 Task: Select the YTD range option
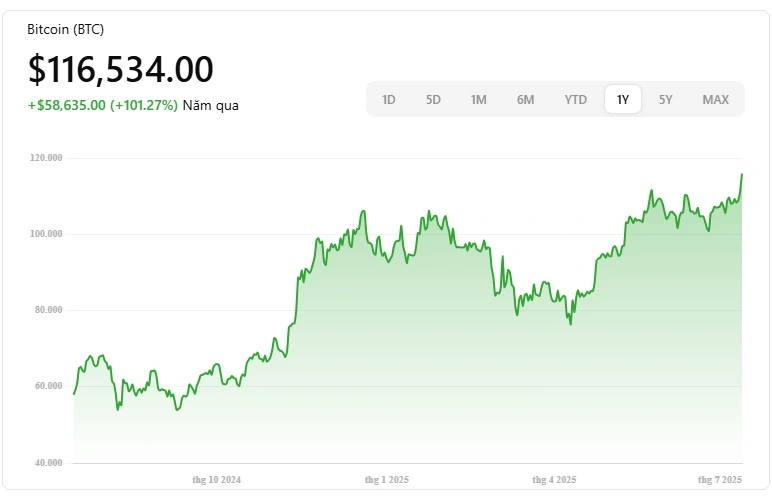[575, 99]
